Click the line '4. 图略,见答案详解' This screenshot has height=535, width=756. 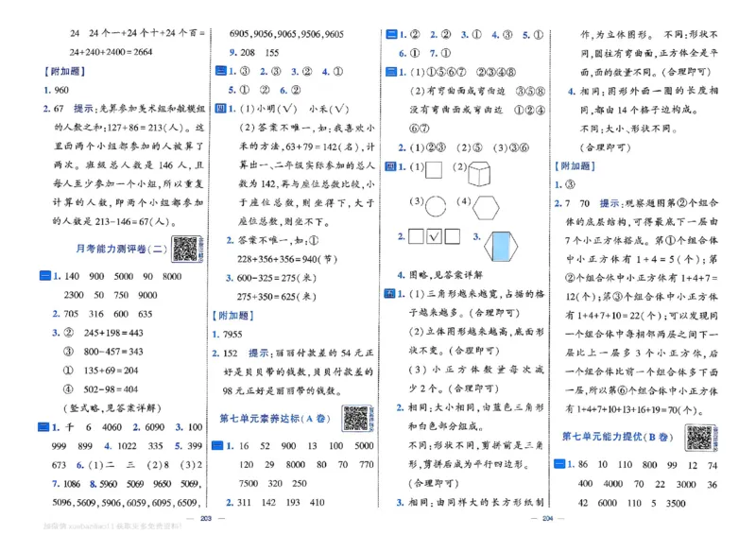440,275
